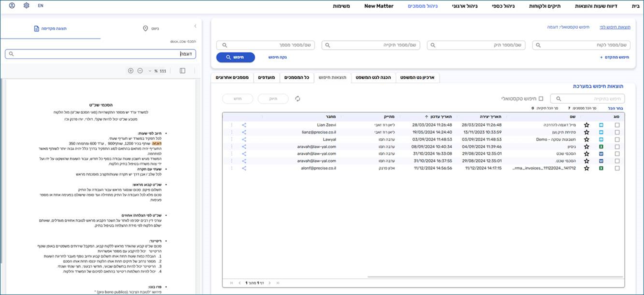Open the user profile icon
The height and width of the screenshot is (295, 644).
[12, 6]
